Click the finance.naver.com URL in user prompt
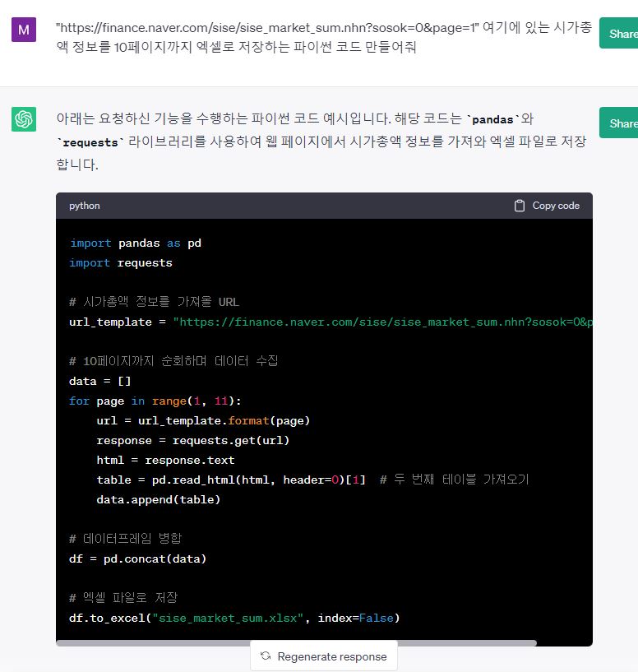The image size is (638, 672). (267, 28)
